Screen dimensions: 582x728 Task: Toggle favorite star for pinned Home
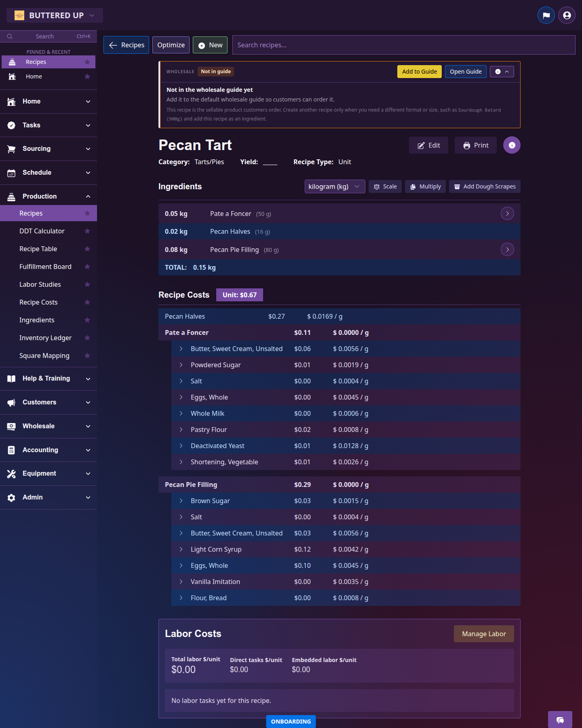[87, 76]
